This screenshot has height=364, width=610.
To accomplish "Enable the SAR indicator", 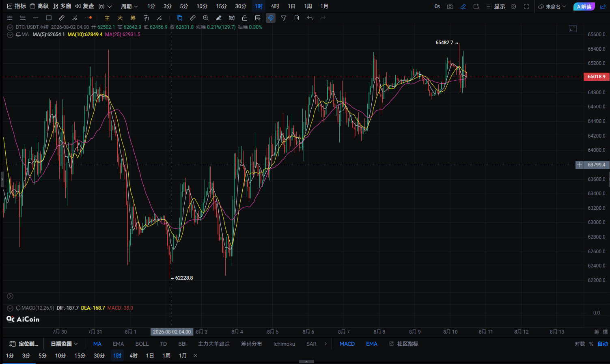I will [311, 344].
